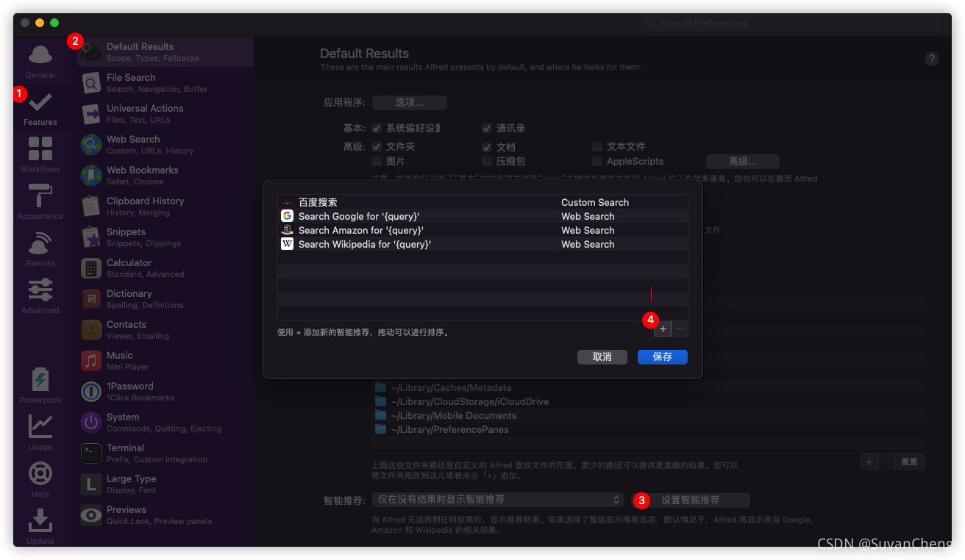
Task: Toggle 通讯录 checkbox
Action: pos(487,128)
